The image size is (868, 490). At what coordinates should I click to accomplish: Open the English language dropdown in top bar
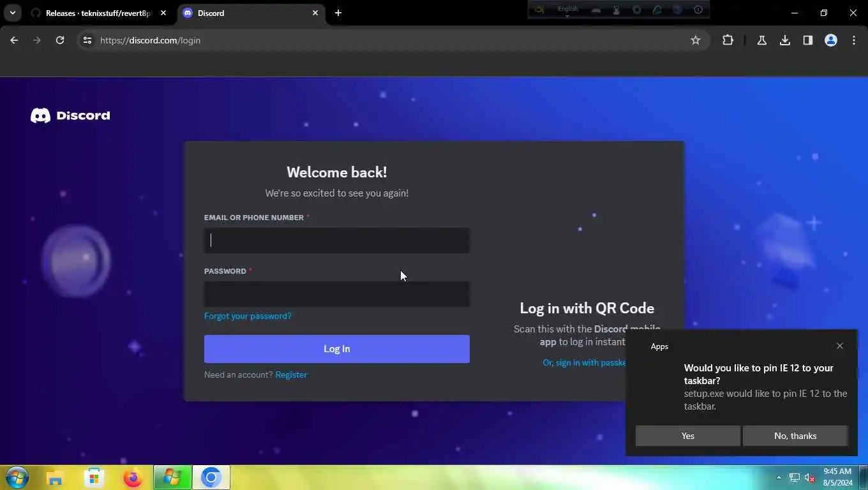tap(567, 10)
